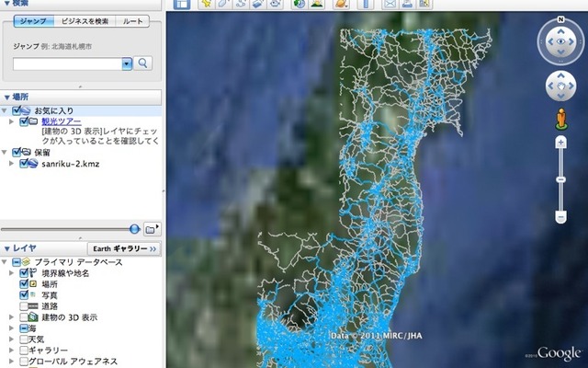Open the Earth ギャラリー button

(x=124, y=248)
